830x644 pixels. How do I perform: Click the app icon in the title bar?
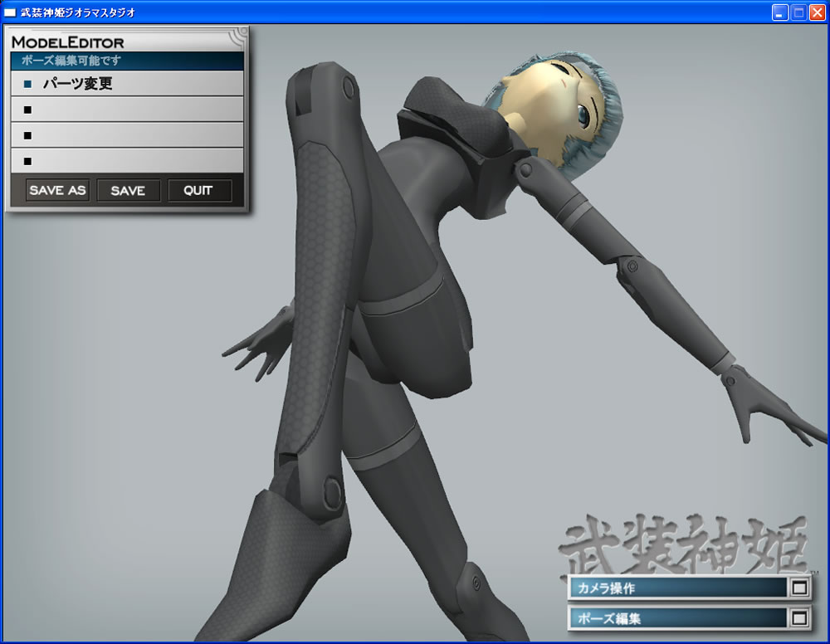tap(10, 12)
